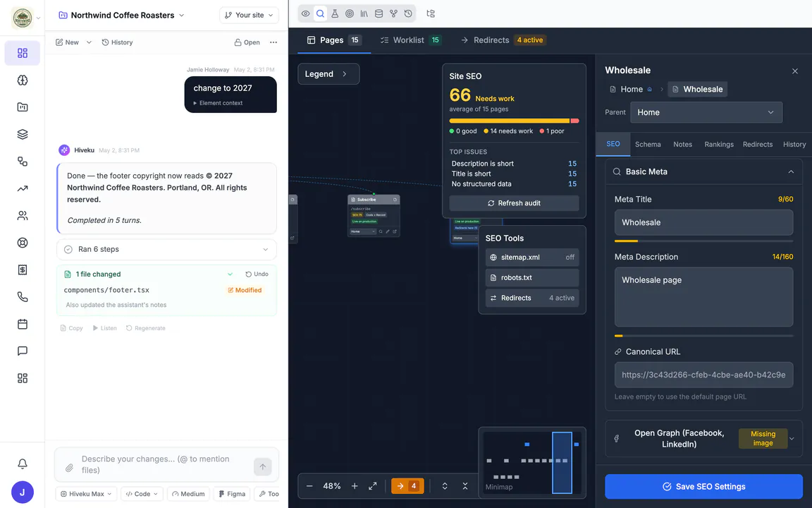Select the SEO magnifier view in toolbar

320,14
